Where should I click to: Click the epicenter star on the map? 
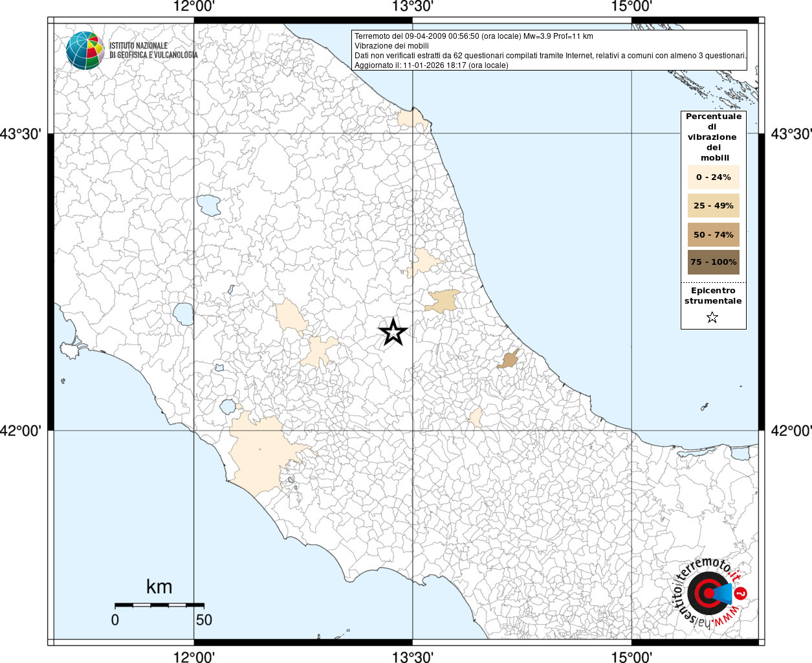pos(393,332)
